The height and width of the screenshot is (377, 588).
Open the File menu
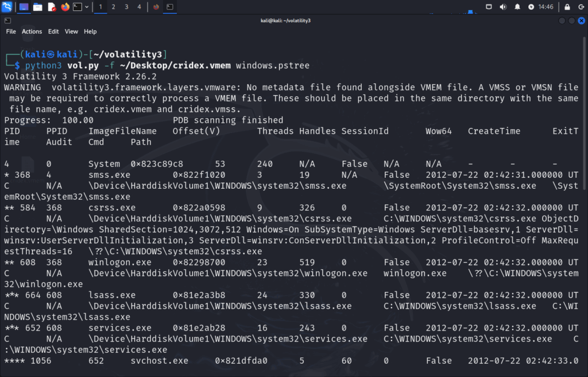click(x=11, y=32)
